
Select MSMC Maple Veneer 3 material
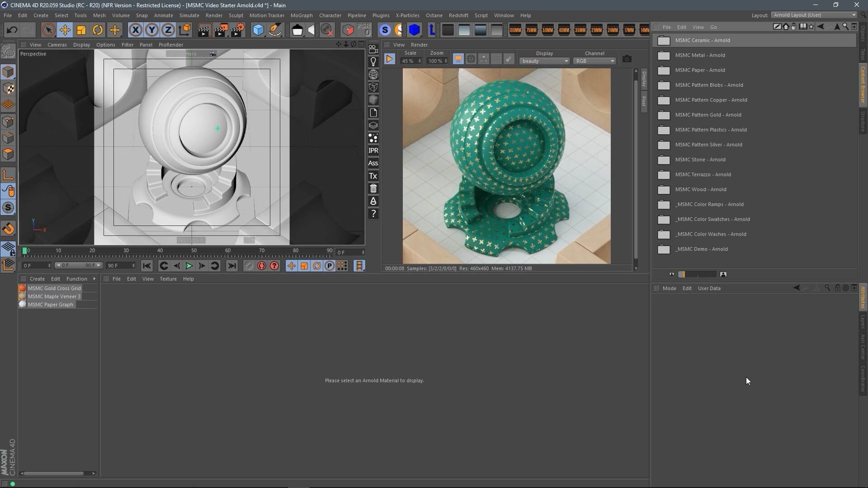(54, 296)
